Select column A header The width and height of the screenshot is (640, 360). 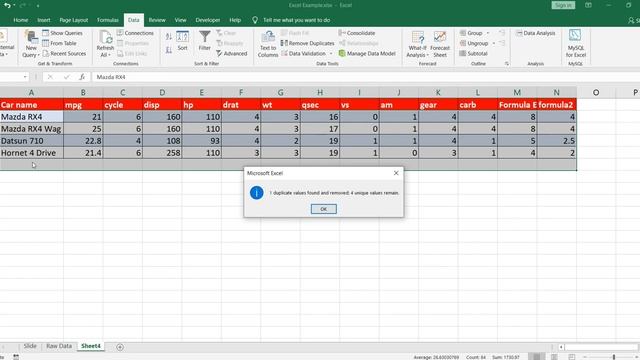[31, 93]
